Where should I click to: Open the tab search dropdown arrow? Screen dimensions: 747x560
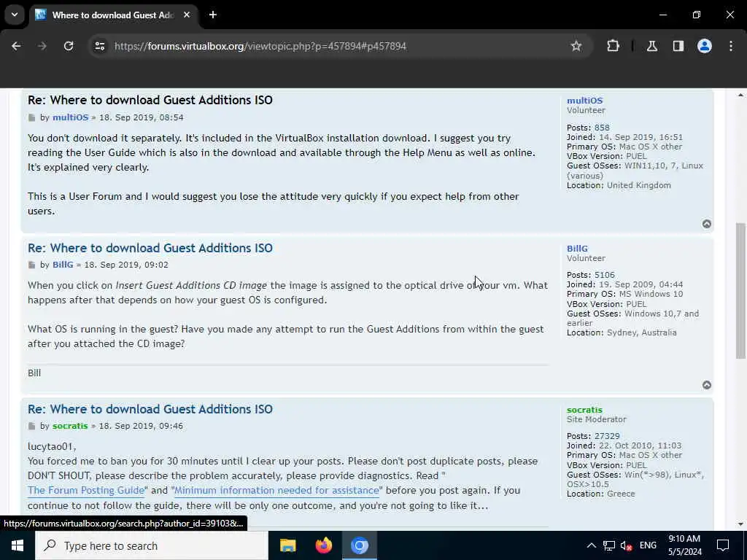click(x=15, y=15)
